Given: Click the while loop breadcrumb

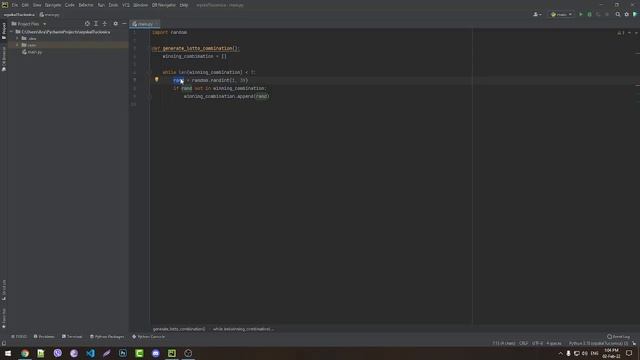Looking at the screenshot, I should (x=243, y=329).
